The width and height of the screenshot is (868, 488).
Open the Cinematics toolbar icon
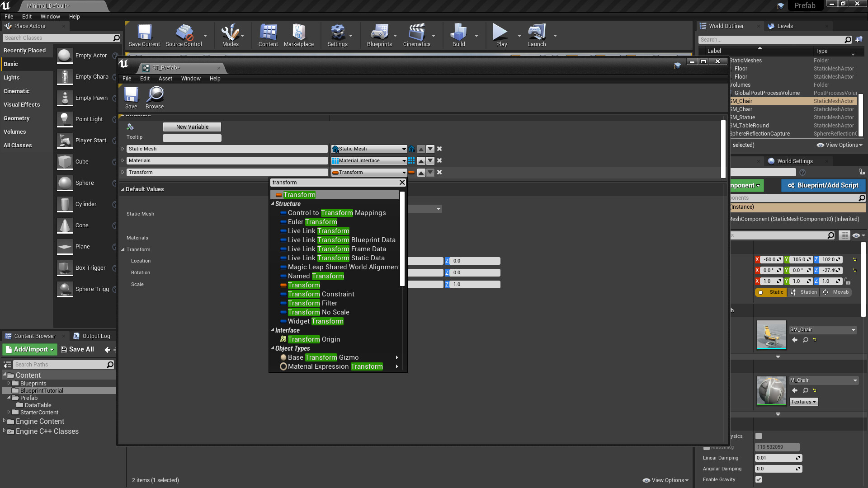click(x=416, y=33)
